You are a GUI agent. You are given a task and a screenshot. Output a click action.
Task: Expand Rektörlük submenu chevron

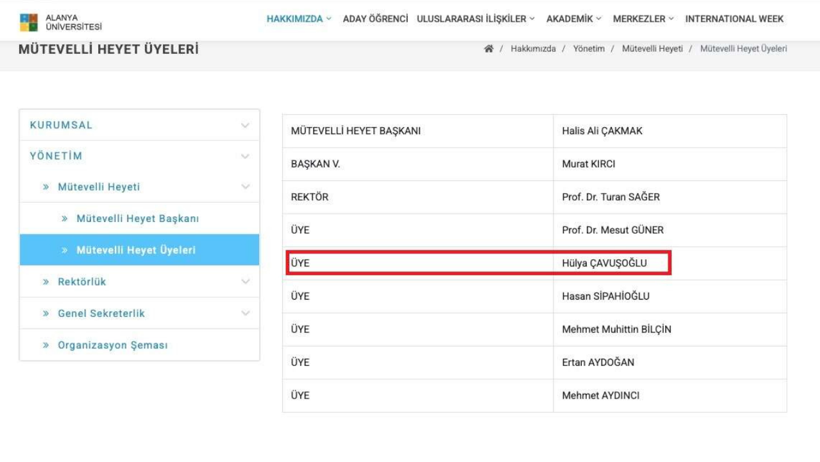tap(245, 281)
